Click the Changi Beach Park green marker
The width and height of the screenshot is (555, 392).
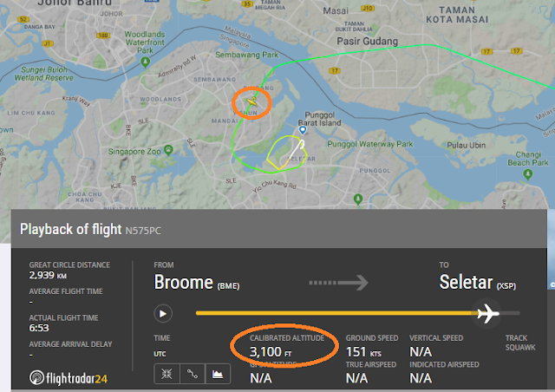coord(528,174)
